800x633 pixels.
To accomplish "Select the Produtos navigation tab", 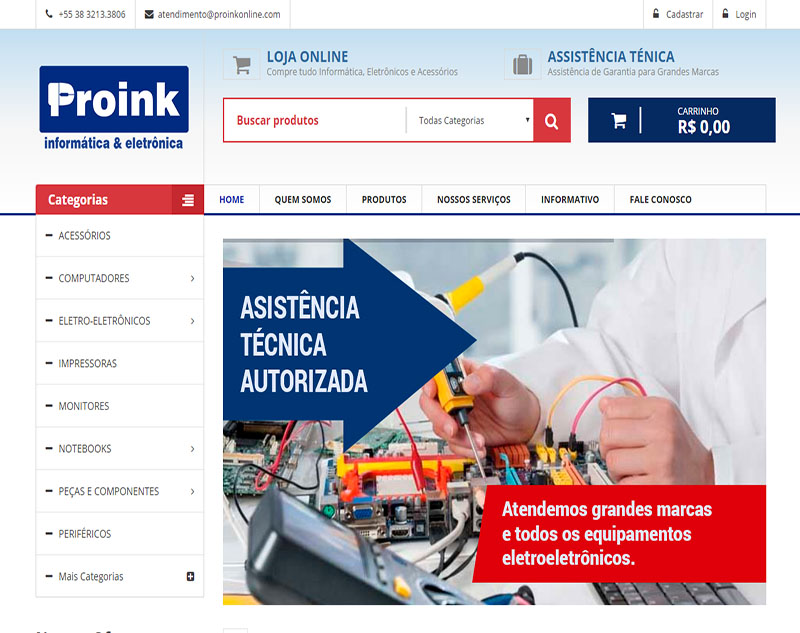I will click(384, 199).
